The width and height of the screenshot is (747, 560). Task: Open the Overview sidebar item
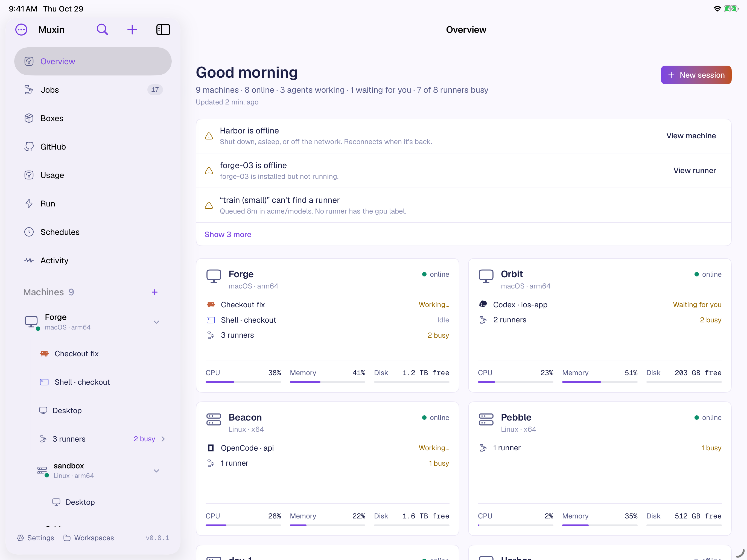(x=93, y=62)
